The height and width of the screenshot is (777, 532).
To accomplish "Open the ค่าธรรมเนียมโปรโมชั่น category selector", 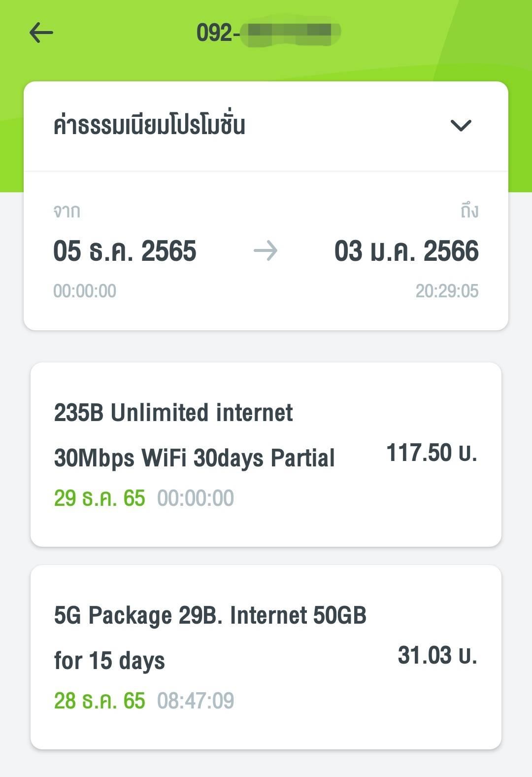I will 149,125.
